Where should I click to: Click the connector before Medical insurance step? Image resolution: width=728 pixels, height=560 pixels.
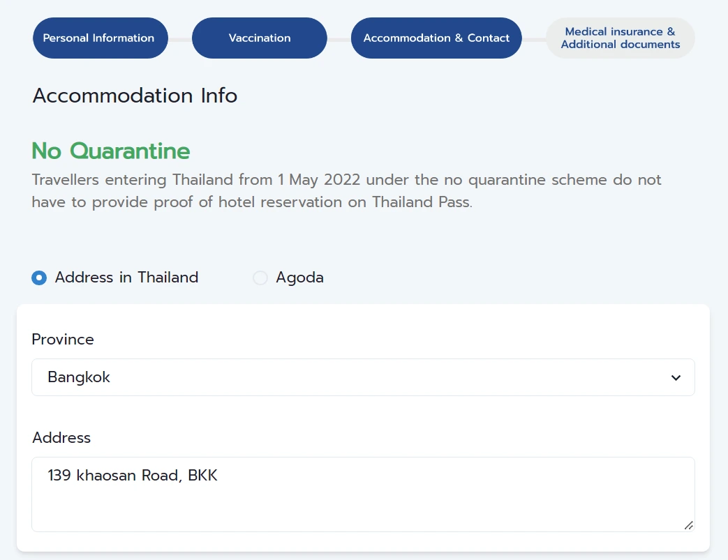(x=533, y=39)
